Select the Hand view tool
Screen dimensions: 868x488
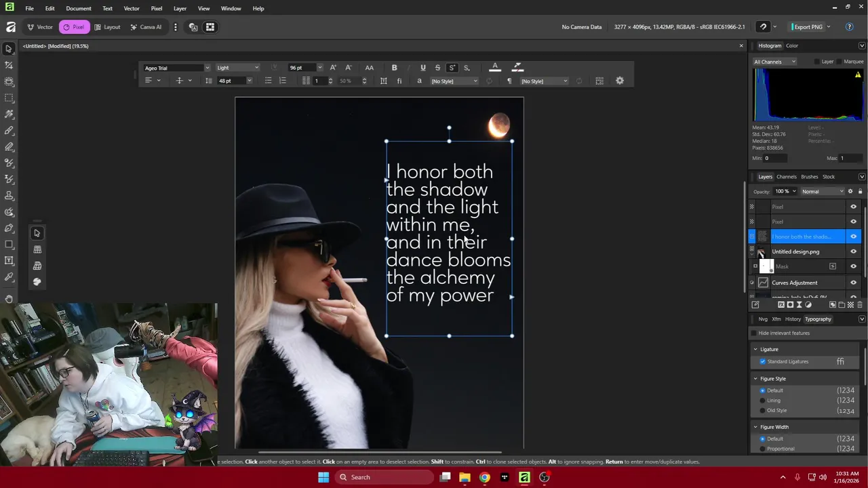pyautogui.click(x=9, y=298)
